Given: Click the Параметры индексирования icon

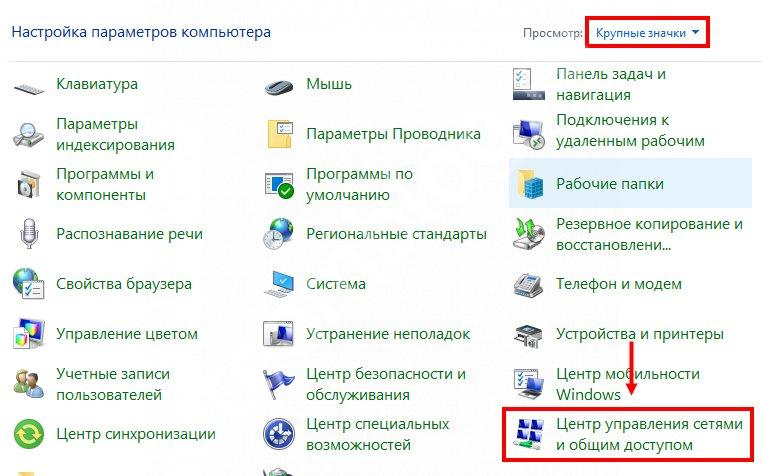Looking at the screenshot, I should pos(29,135).
